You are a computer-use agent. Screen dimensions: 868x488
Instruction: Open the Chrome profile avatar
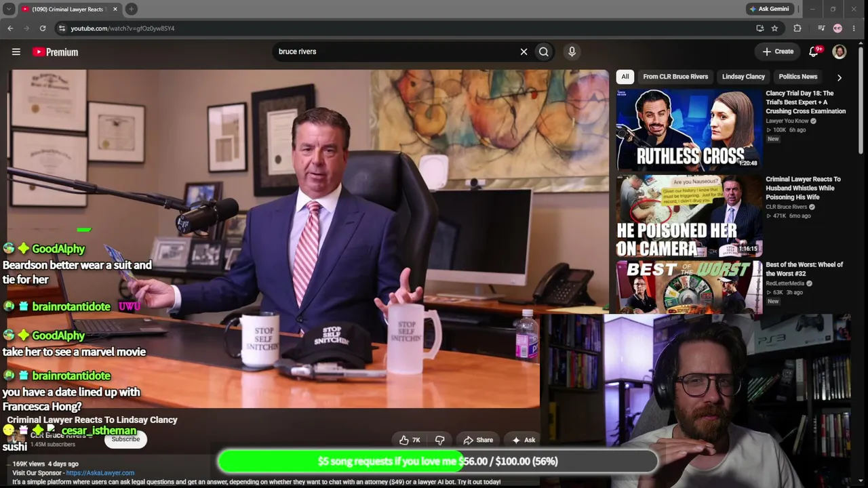tap(837, 28)
